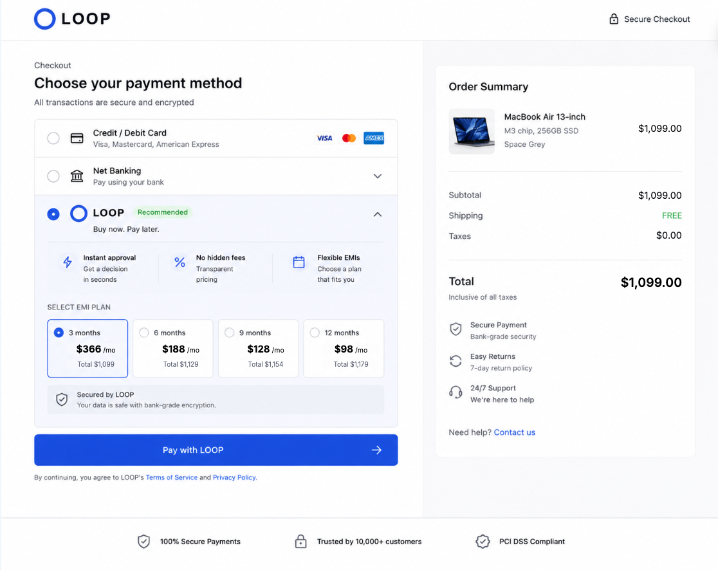Open the Terms of Service link

click(172, 477)
